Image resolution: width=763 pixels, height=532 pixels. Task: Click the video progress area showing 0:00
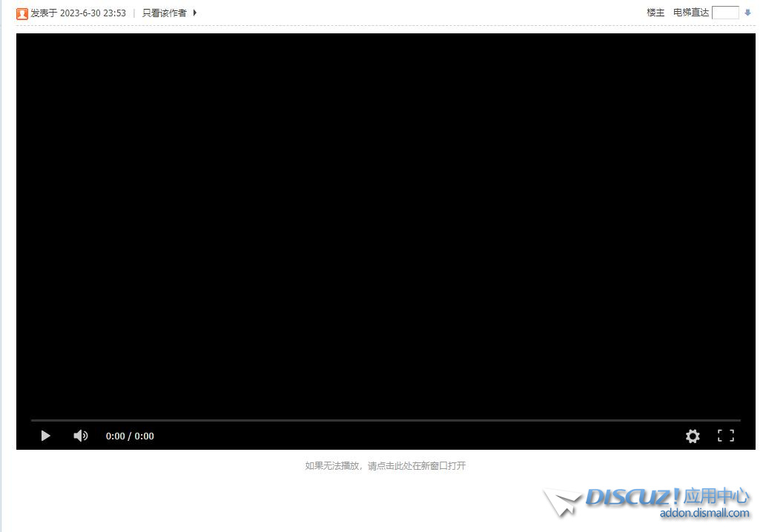[x=129, y=436]
